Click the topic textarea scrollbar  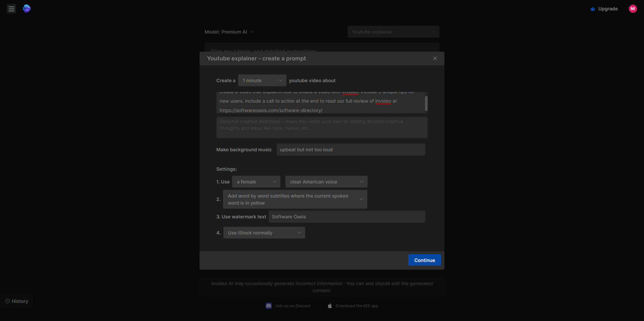point(426,103)
